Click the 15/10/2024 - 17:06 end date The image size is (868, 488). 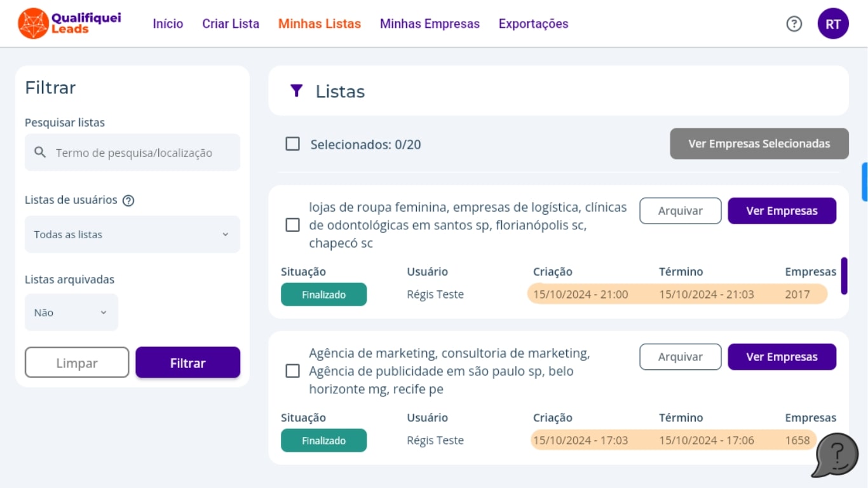click(x=706, y=440)
